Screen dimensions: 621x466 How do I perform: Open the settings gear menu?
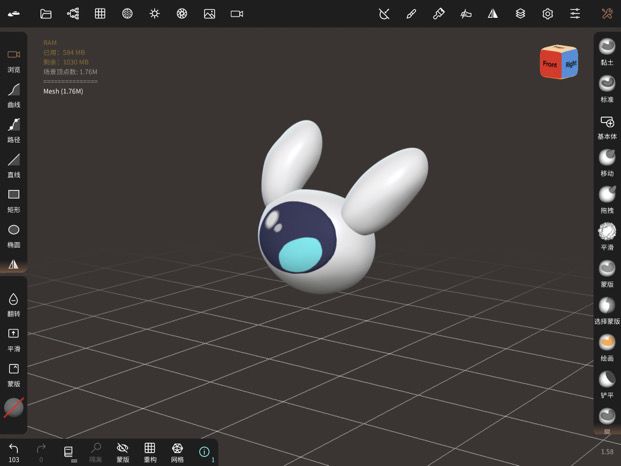547,14
